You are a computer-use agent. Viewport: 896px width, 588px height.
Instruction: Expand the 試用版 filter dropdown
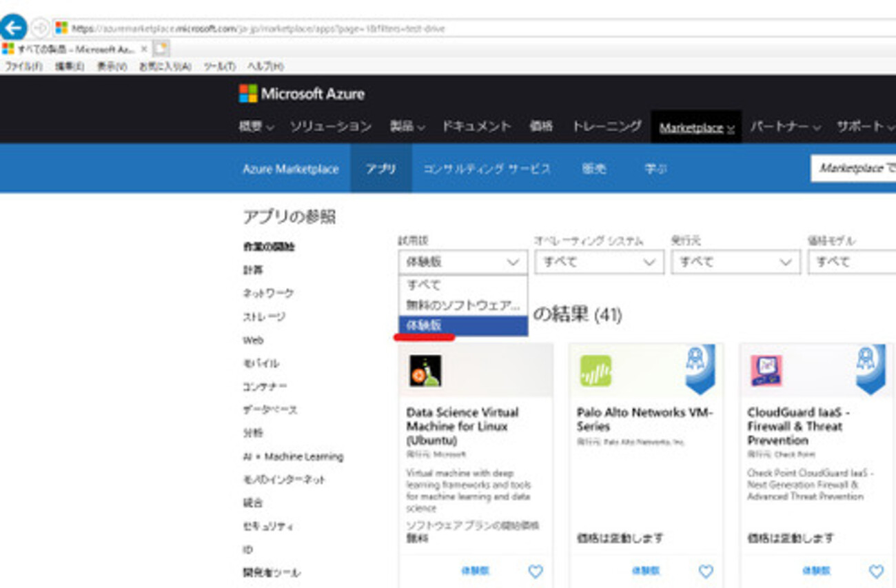tap(462, 262)
